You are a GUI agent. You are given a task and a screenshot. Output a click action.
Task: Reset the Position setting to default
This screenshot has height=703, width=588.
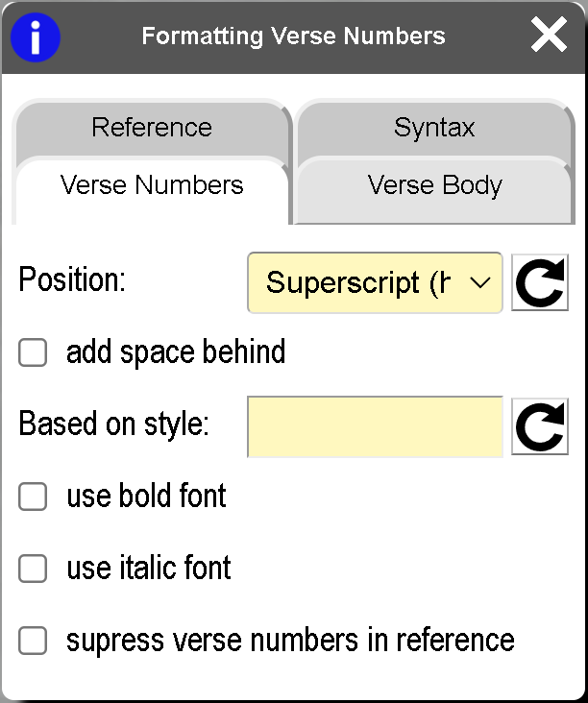(x=539, y=282)
